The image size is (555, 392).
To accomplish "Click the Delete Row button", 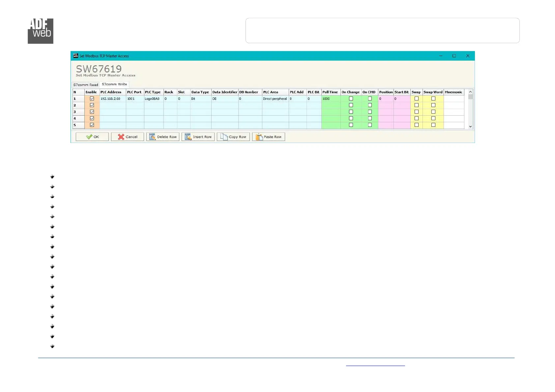I will [163, 137].
